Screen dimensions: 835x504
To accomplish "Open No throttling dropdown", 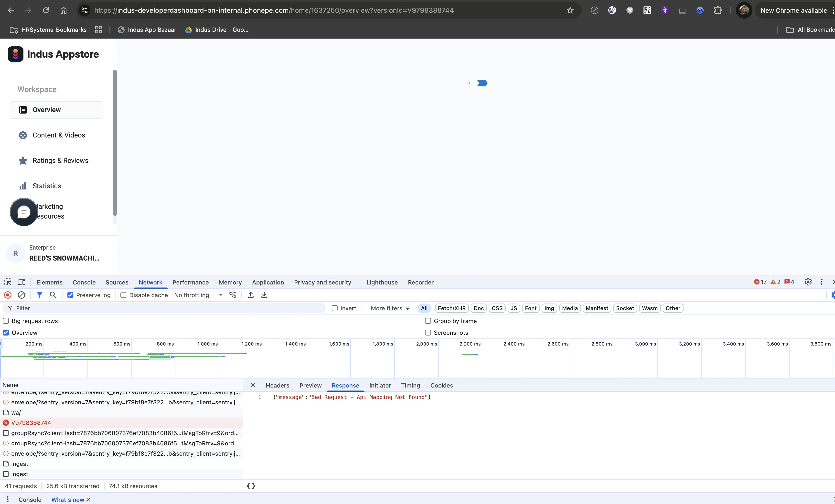I will click(x=198, y=295).
